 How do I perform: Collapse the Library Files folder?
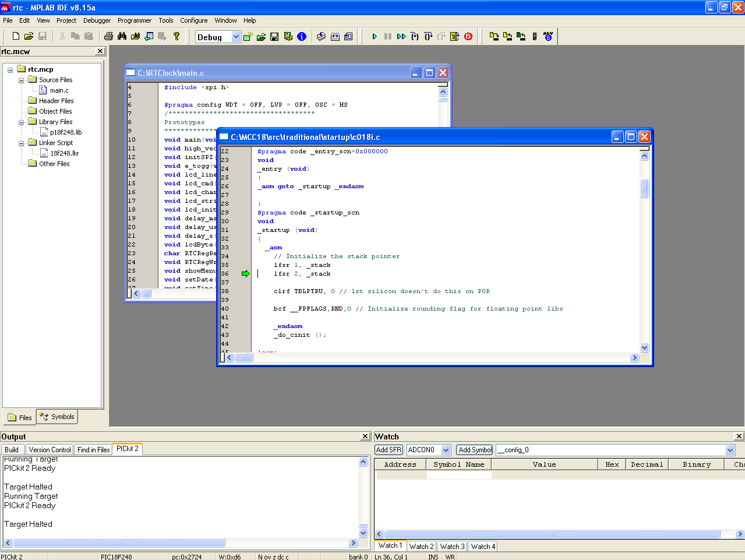click(22, 122)
